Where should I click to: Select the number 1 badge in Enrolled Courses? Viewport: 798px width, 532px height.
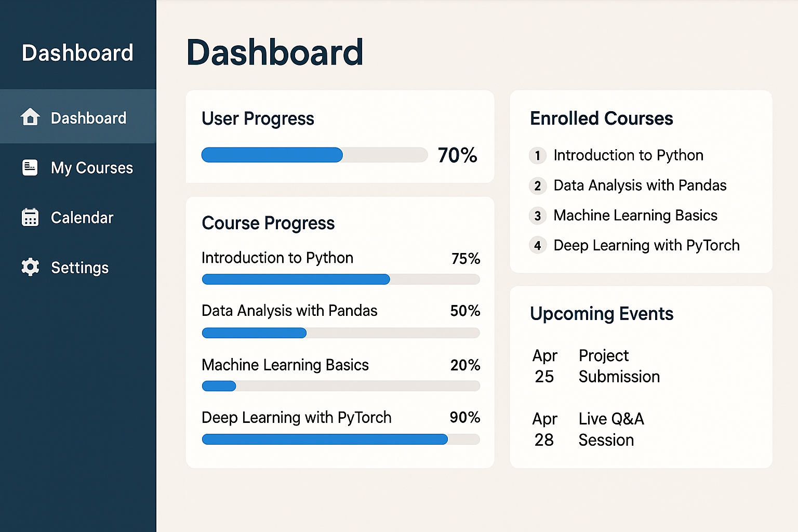[x=538, y=155]
